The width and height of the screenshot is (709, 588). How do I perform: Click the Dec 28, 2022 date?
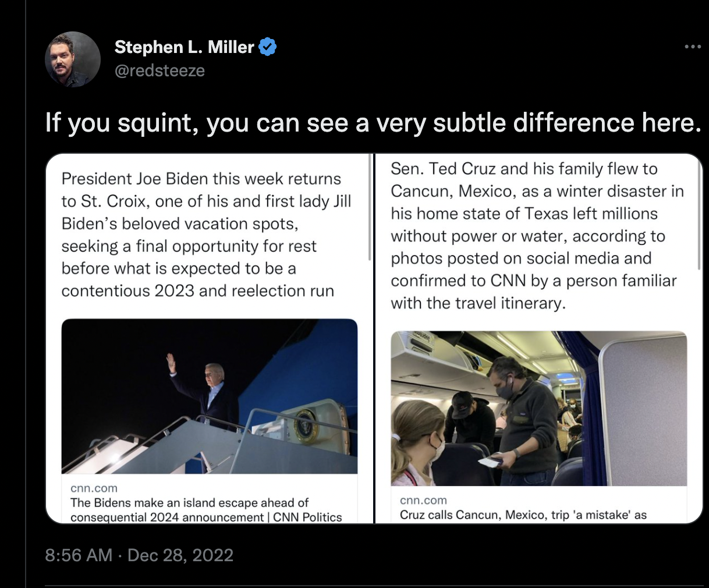point(180,555)
